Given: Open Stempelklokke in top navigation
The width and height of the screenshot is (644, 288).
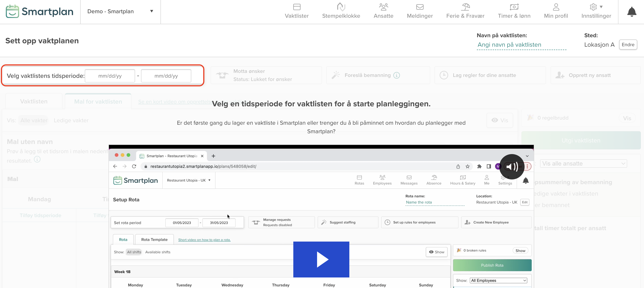Looking at the screenshot, I should (341, 11).
